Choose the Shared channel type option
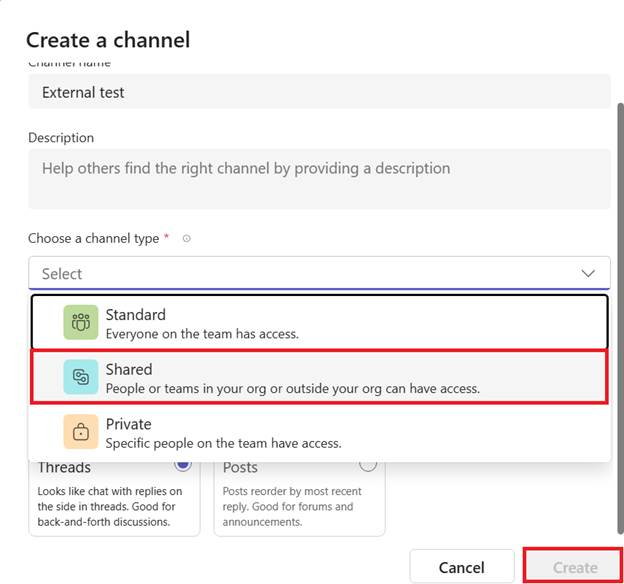 [319, 377]
